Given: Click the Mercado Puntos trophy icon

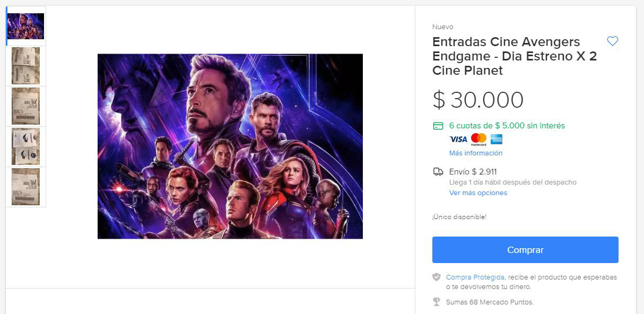Looking at the screenshot, I should coord(437,302).
